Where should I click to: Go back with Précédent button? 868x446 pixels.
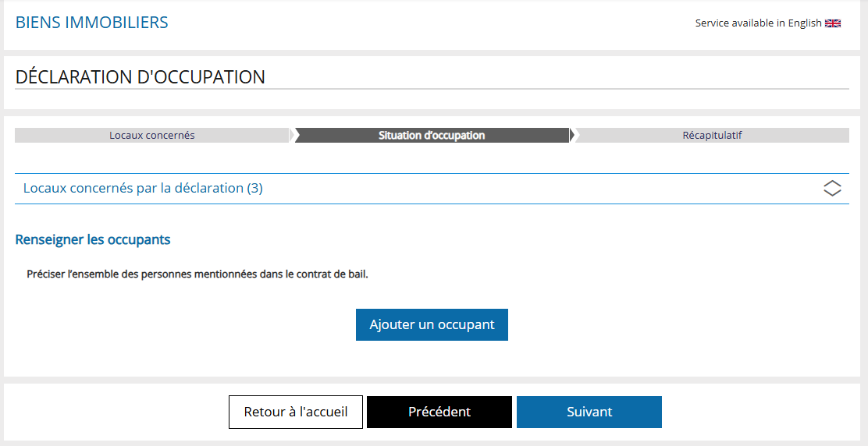439,412
